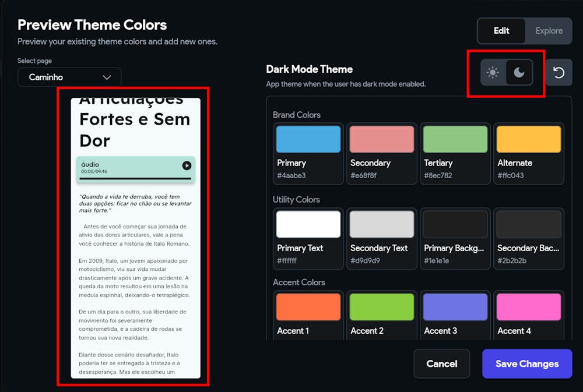The width and height of the screenshot is (583, 392).
Task: Click the audio progress bar in preview
Action: [x=135, y=178]
